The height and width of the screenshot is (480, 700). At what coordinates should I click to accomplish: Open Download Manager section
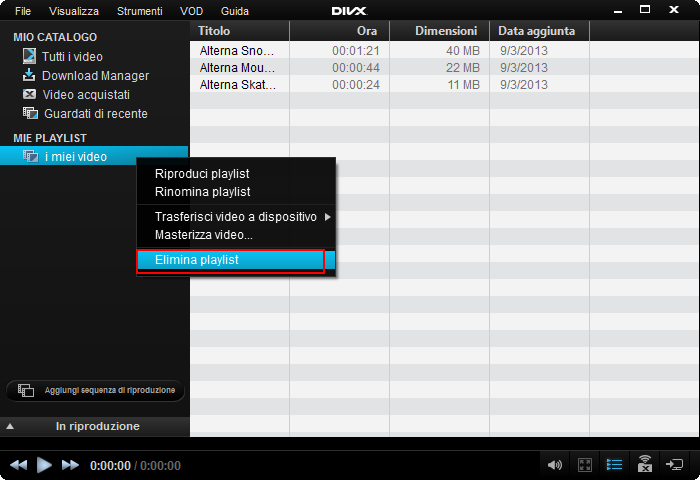coord(96,75)
